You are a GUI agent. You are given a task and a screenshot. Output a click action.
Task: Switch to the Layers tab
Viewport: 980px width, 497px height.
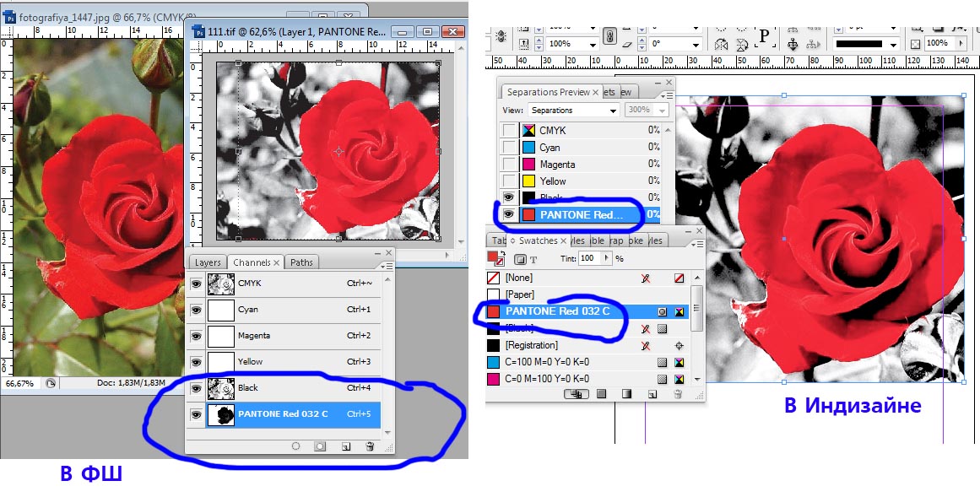(208, 262)
